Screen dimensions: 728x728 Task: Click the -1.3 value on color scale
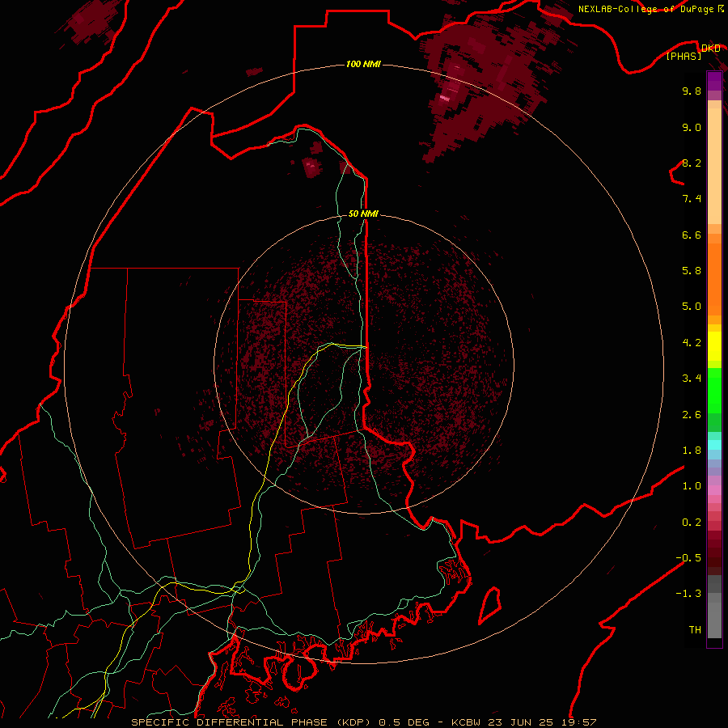coord(688,594)
